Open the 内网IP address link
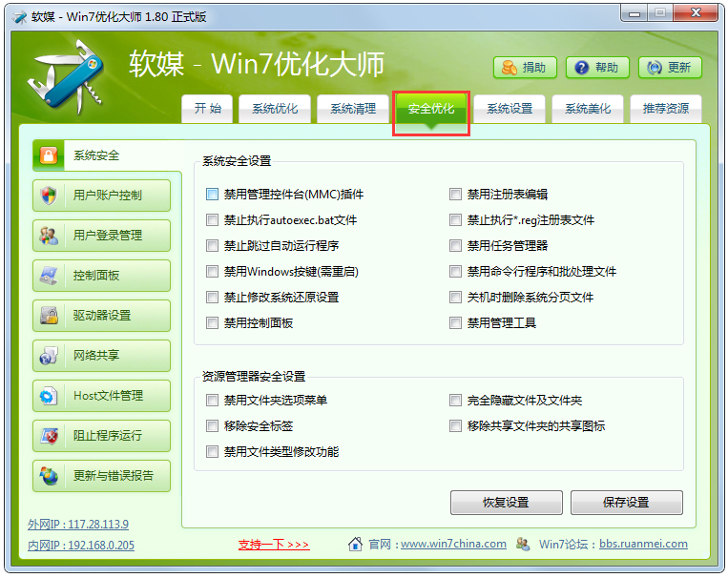This screenshot has width=728, height=578. pyautogui.click(x=81, y=545)
